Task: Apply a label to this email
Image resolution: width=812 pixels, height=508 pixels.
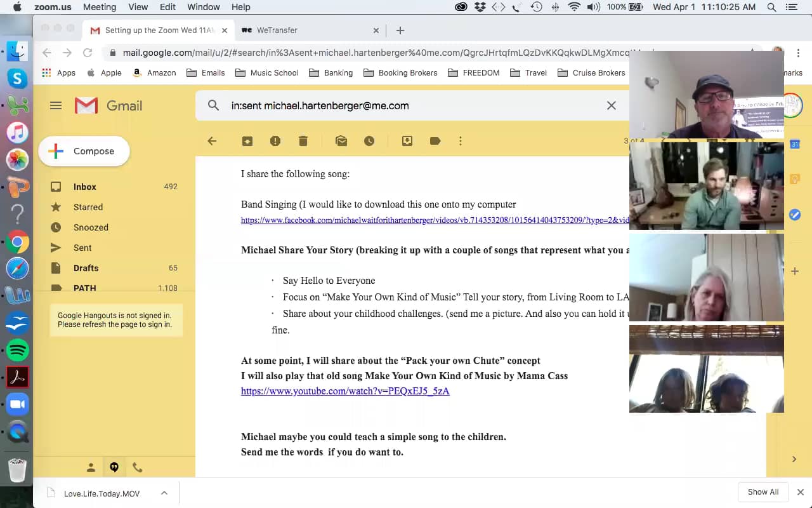Action: pos(435,141)
